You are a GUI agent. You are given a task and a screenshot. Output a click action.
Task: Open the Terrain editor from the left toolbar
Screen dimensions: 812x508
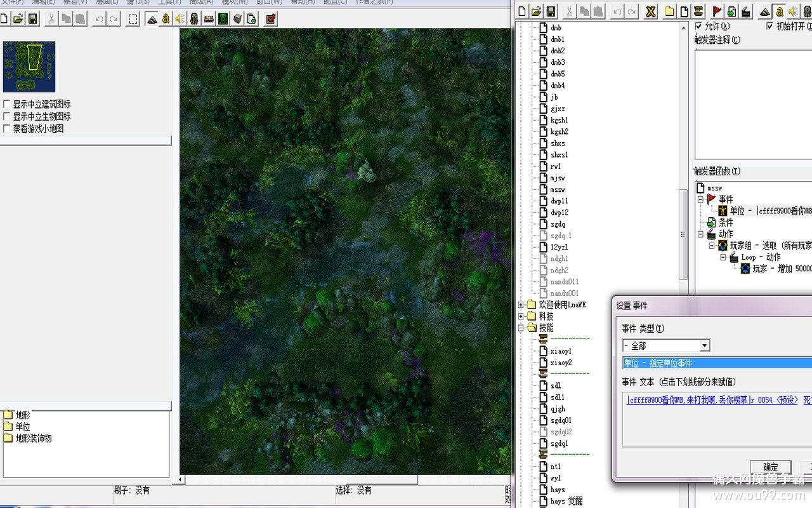tap(152, 19)
